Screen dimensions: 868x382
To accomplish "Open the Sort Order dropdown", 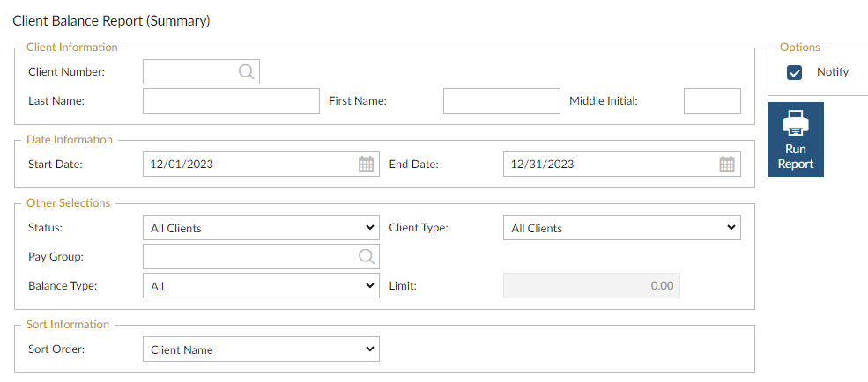I will point(260,349).
